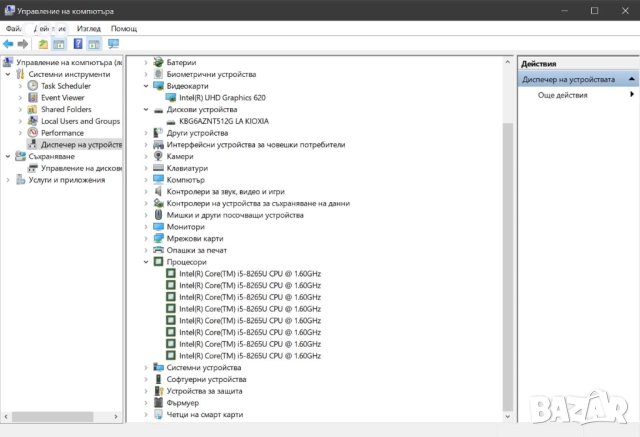Screen dimensions: 640x437
Task: Click the Back arrow in the toolbar
Action: [x=9, y=44]
